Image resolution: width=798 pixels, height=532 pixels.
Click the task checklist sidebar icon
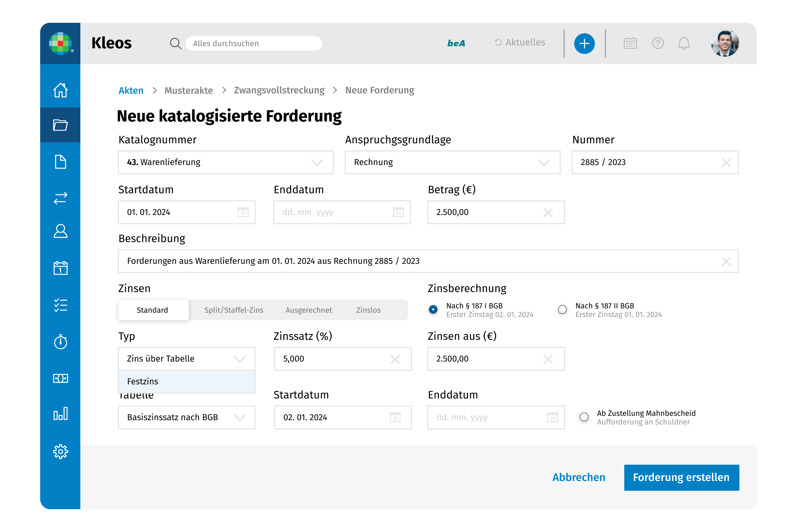(60, 305)
